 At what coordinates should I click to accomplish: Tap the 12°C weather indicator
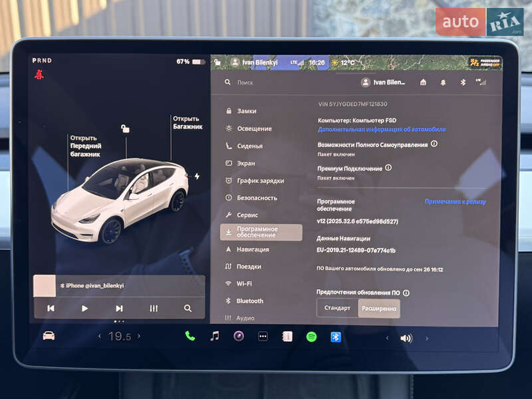(343, 63)
